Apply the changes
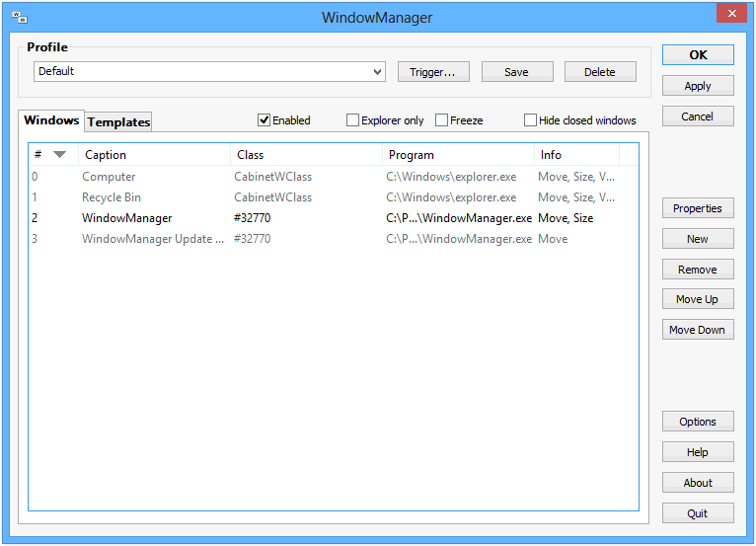This screenshot has width=756, height=546. click(x=698, y=86)
